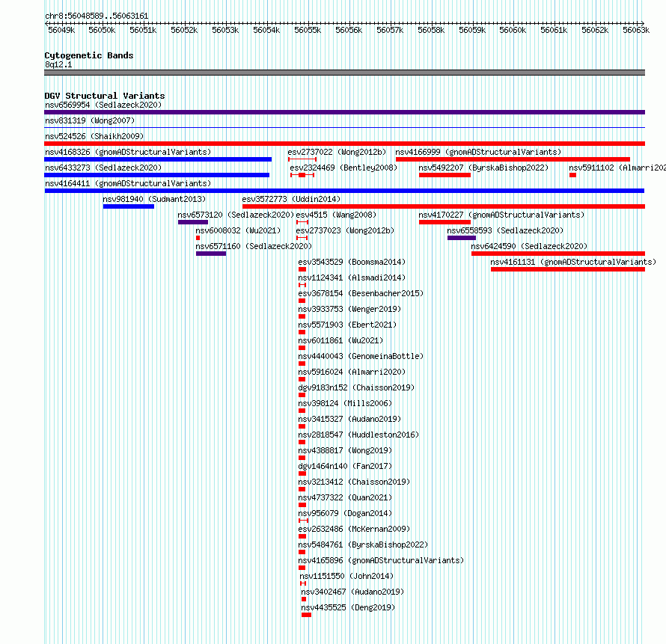Click nsv4388817 (Wong2019) label
The height and width of the screenshot is (644, 666).
pos(345,450)
